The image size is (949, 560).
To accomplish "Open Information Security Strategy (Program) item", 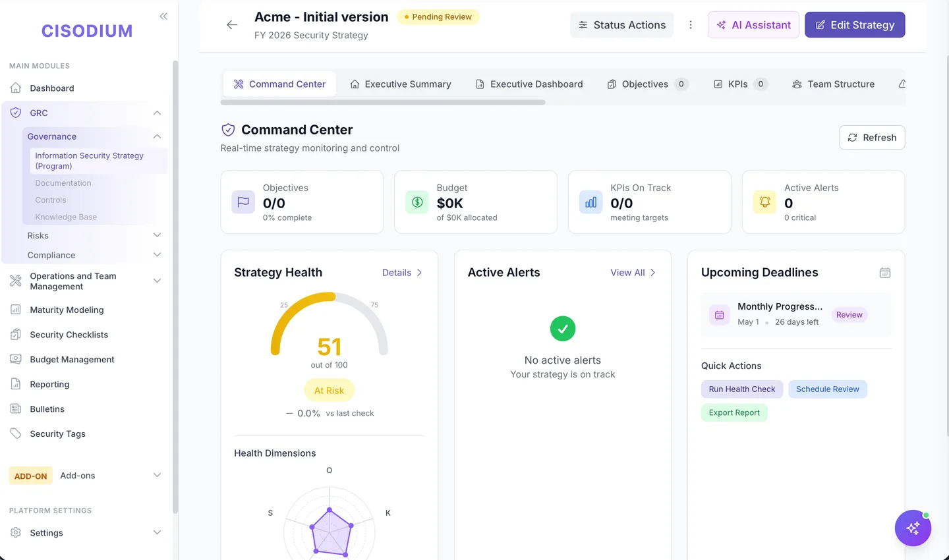I will (x=98, y=161).
